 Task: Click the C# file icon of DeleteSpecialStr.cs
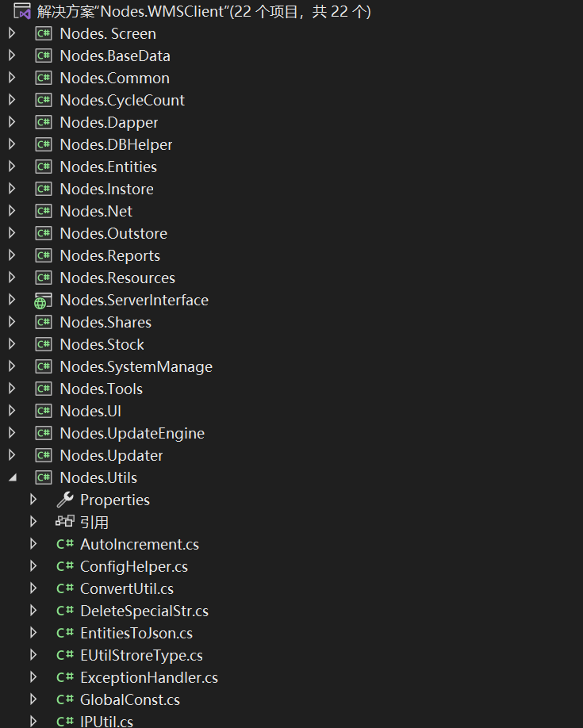point(65,611)
